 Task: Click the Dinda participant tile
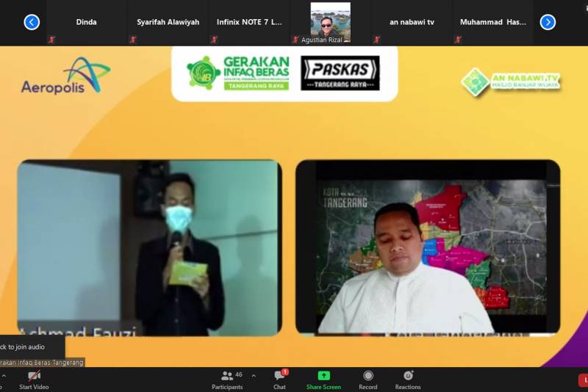[x=86, y=22]
